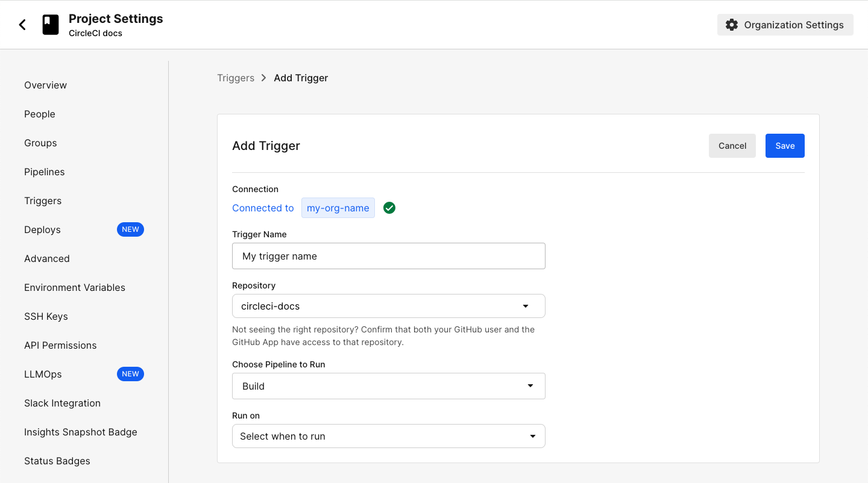This screenshot has height=483, width=868.
Task: Go back using the header back arrow
Action: tap(22, 25)
